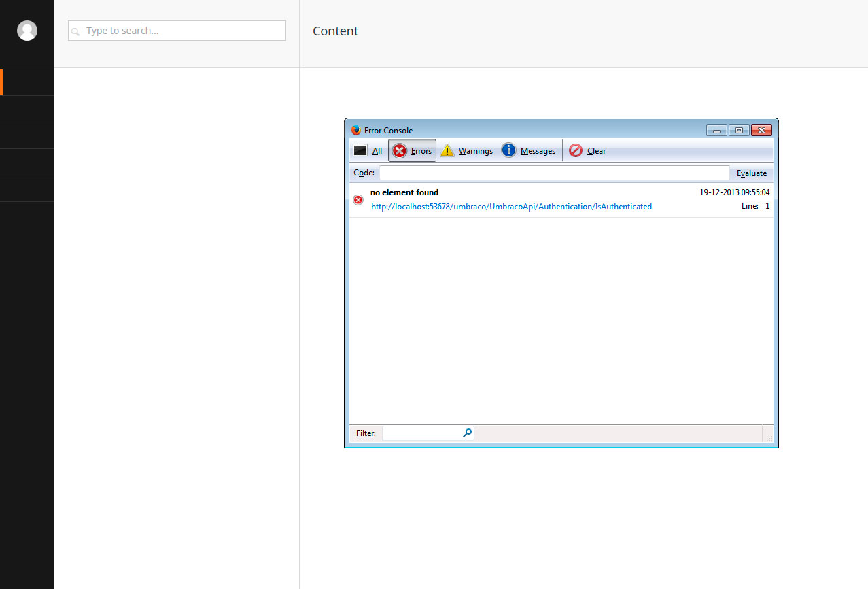Click the "Filter:" label
This screenshot has width=868, height=589.
[366, 433]
